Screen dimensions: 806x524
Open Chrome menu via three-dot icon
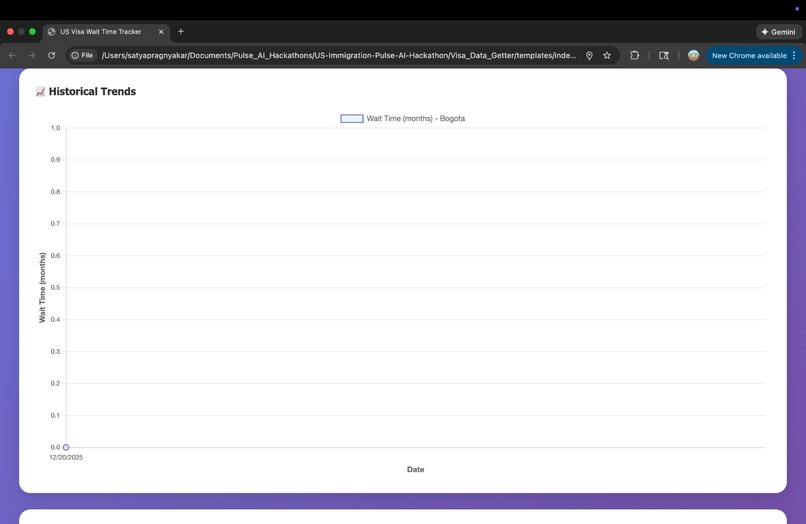coord(794,56)
